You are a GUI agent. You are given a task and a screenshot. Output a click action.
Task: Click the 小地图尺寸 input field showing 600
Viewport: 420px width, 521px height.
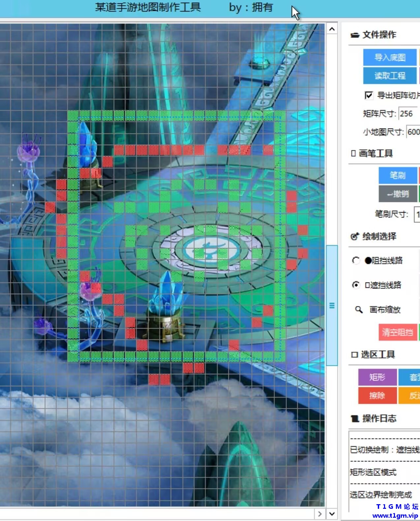pos(413,132)
